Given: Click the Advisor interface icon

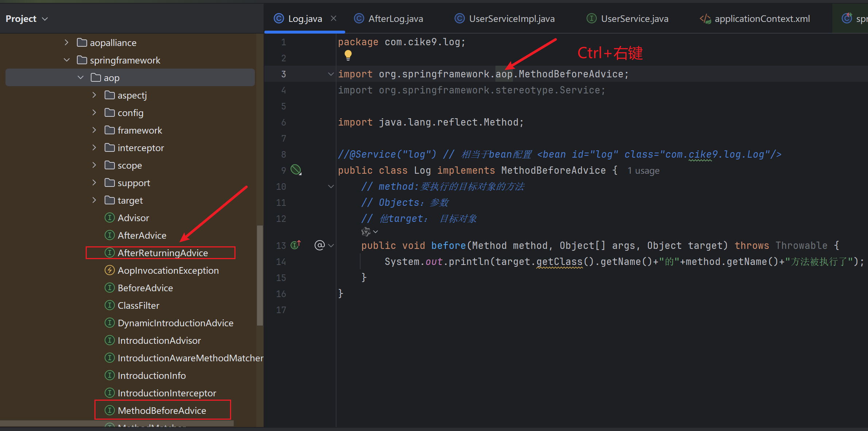Looking at the screenshot, I should (x=110, y=218).
